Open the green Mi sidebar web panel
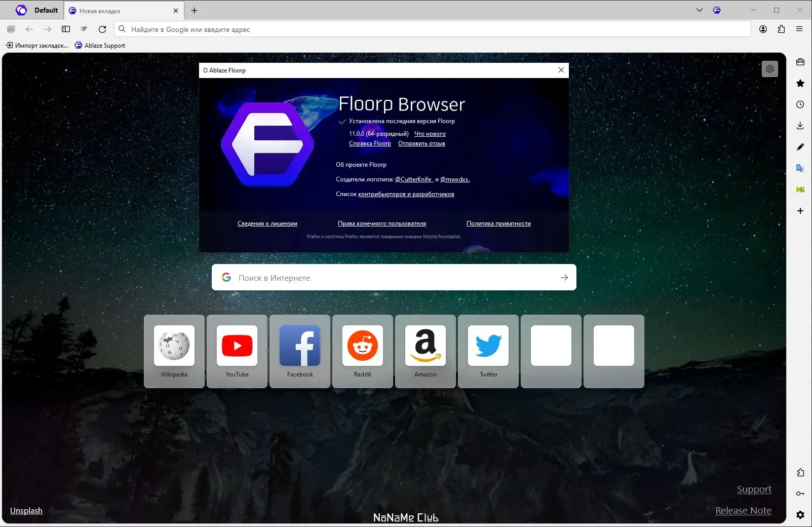 (x=800, y=190)
